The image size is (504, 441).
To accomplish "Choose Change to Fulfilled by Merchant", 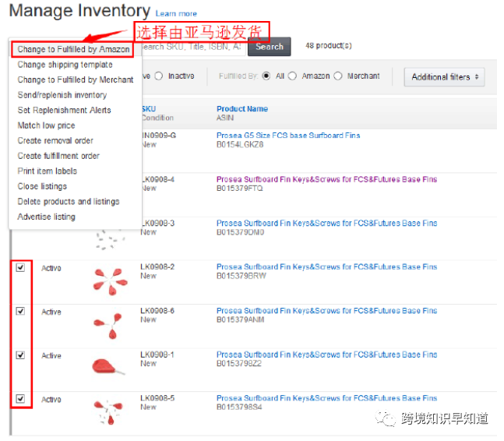I will 76,79.
